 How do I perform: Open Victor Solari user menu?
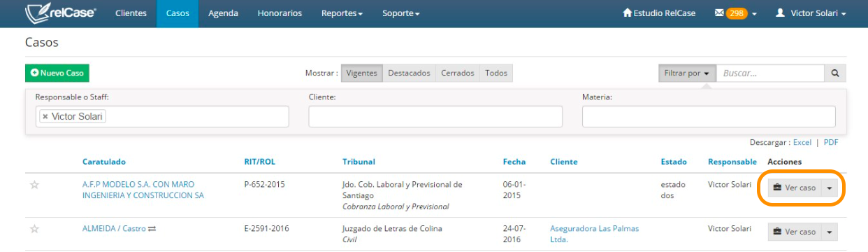click(x=811, y=13)
